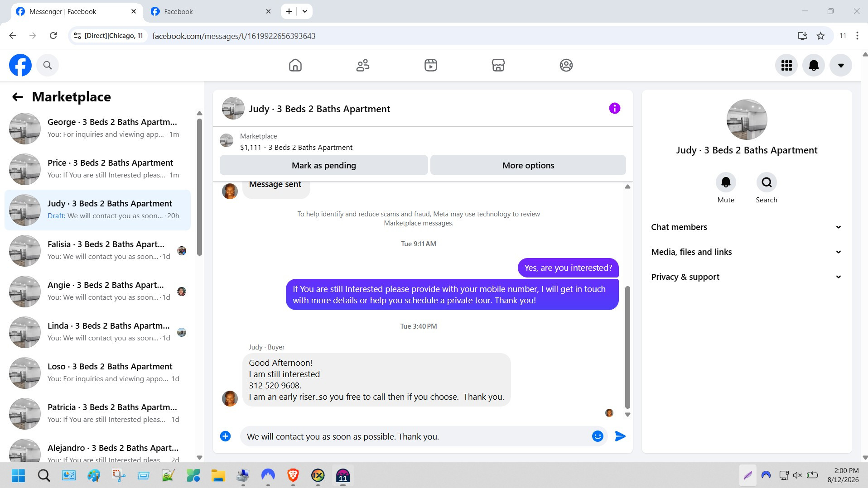The image size is (868, 488).
Task: Click the back arrow beside Marketplace heading
Action: click(x=18, y=97)
